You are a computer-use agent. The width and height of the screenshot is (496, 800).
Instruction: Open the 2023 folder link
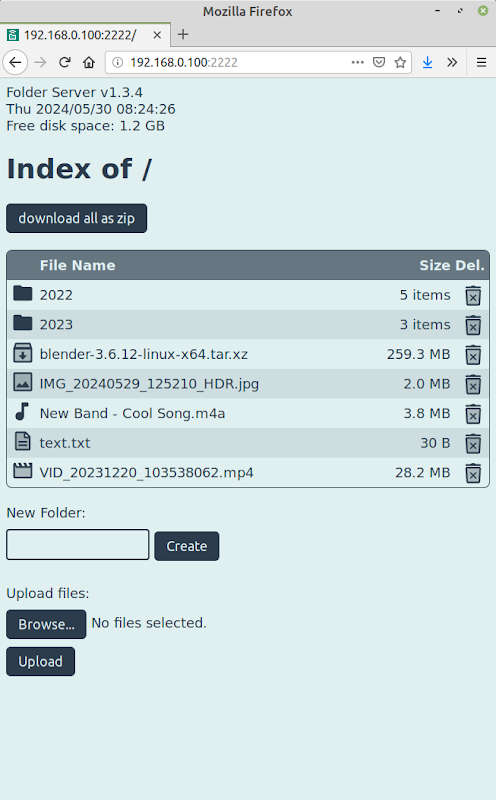[56, 324]
